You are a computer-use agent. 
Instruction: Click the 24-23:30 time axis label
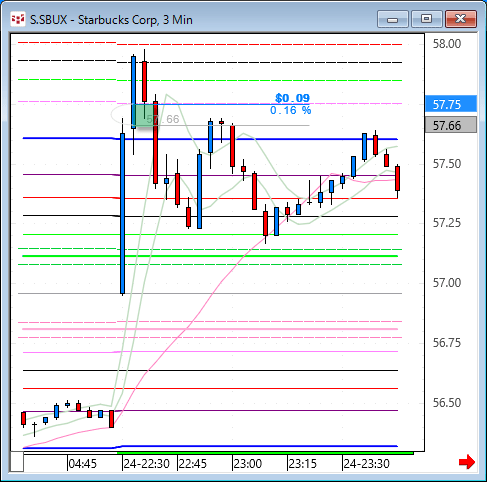pos(367,464)
